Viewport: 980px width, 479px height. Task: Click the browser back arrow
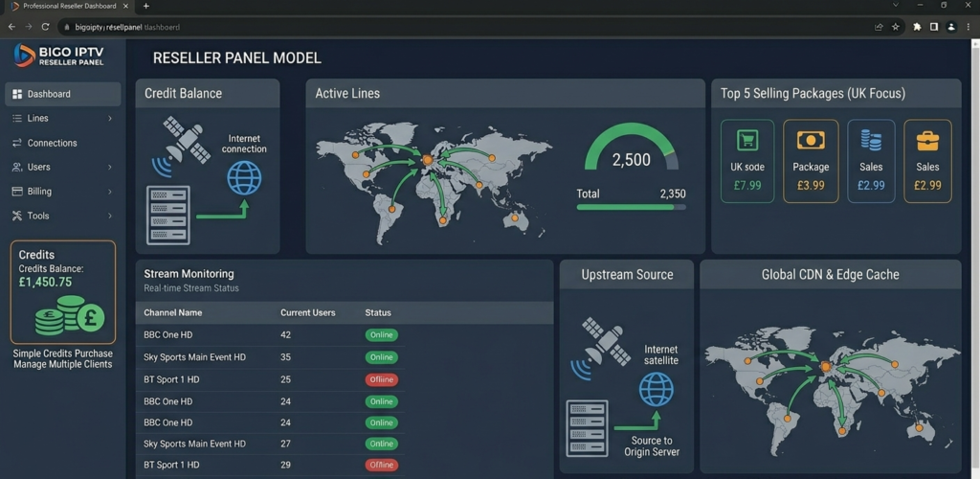(x=11, y=27)
